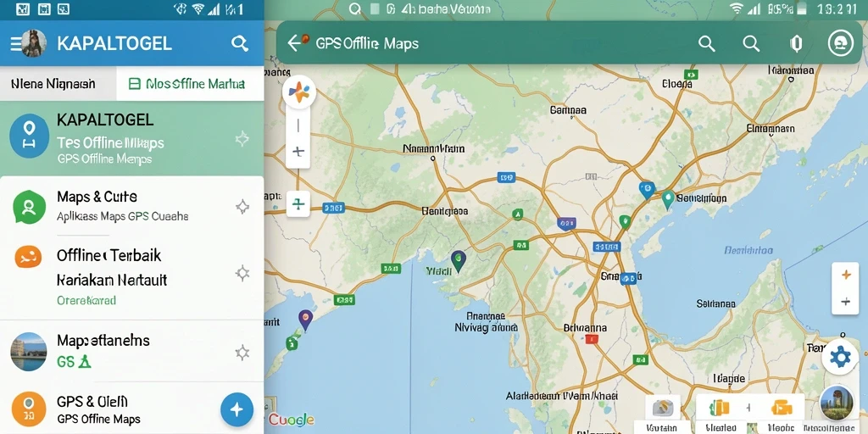Tap the Nomandhinm city label on the map
The height and width of the screenshot is (434, 868).
click(x=433, y=149)
